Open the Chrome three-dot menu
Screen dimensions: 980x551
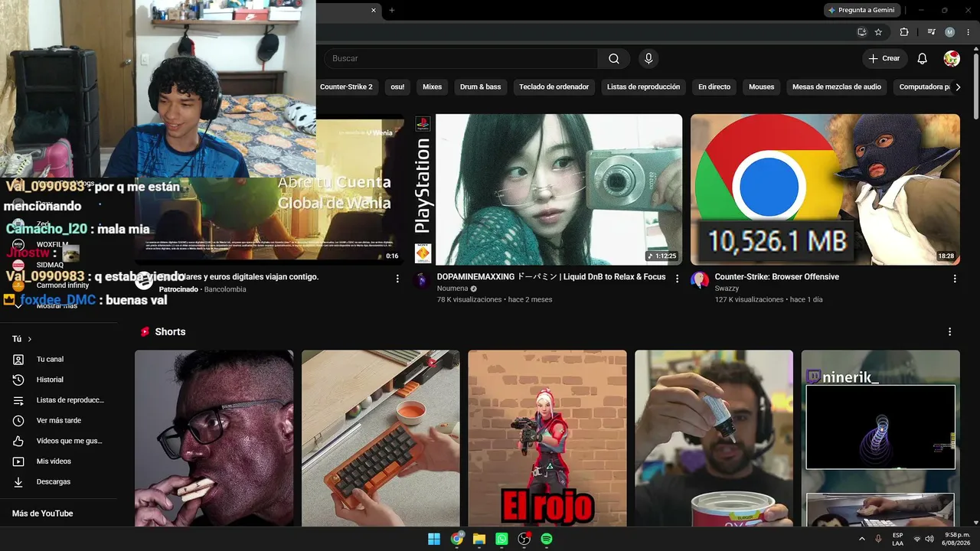tap(968, 32)
